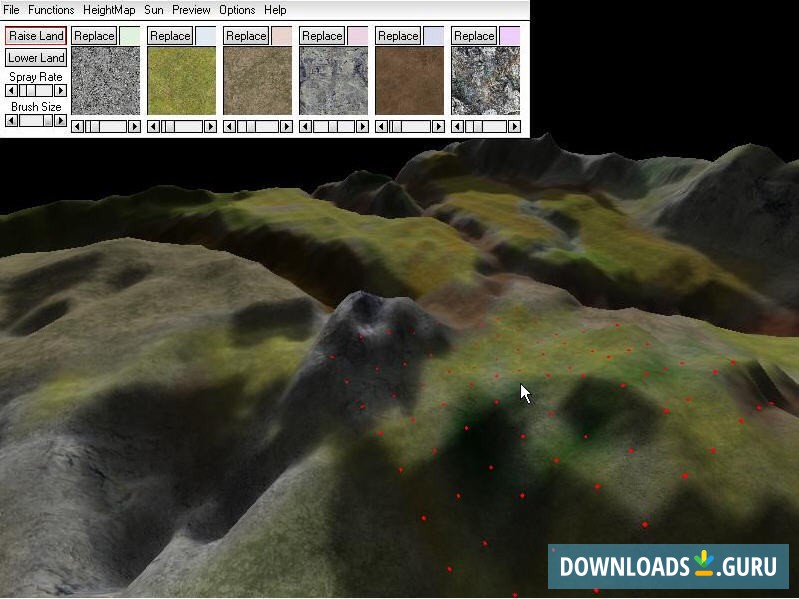This screenshot has width=799, height=599.
Task: Enable Raise Land mode
Action: [x=36, y=36]
